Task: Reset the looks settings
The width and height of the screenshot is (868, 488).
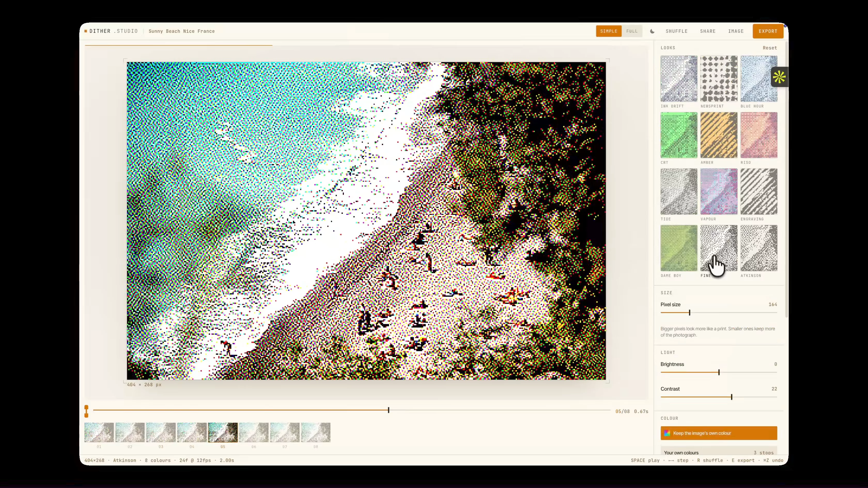Action: pyautogui.click(x=770, y=48)
